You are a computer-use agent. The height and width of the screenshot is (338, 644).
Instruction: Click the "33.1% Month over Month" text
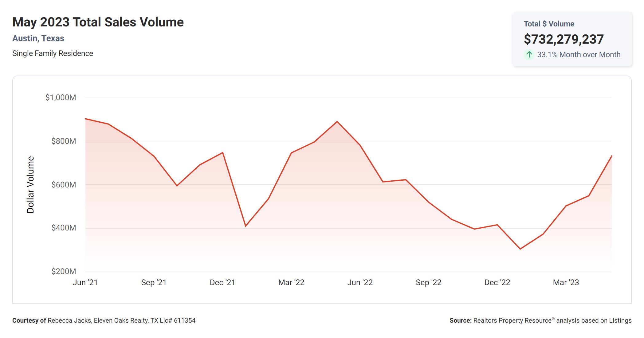(x=579, y=55)
